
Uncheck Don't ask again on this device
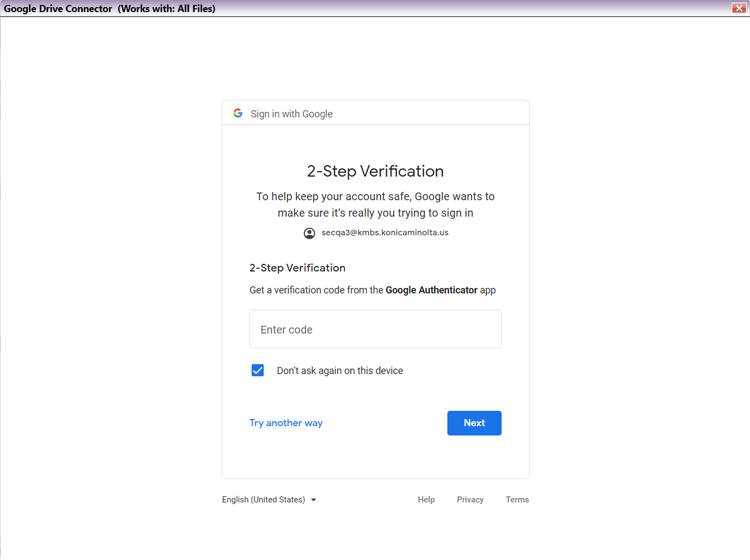(258, 370)
